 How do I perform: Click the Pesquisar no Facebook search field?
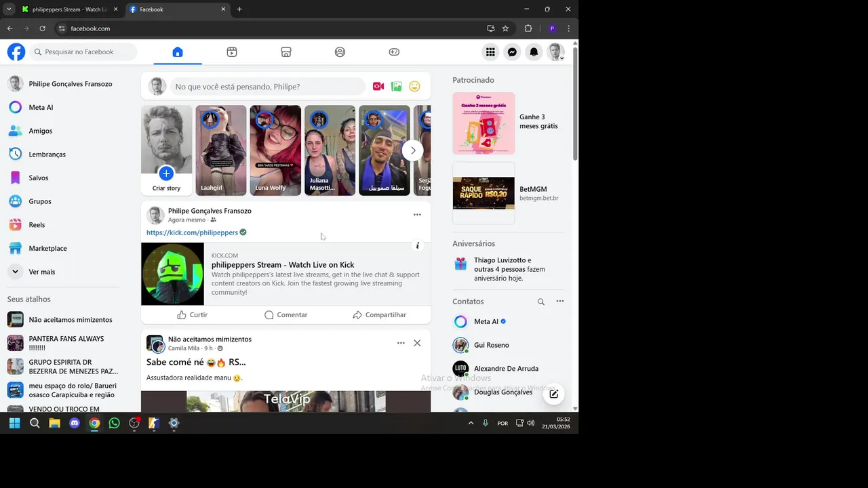[x=83, y=52]
